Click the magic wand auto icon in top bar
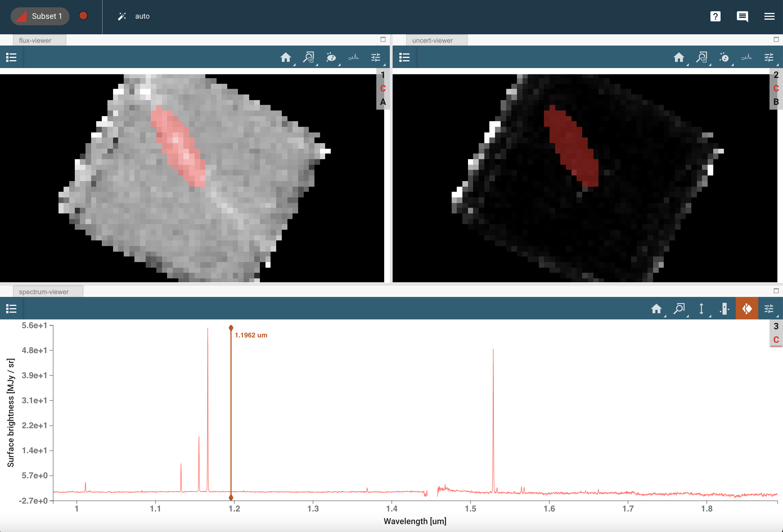783x532 pixels. pos(121,16)
